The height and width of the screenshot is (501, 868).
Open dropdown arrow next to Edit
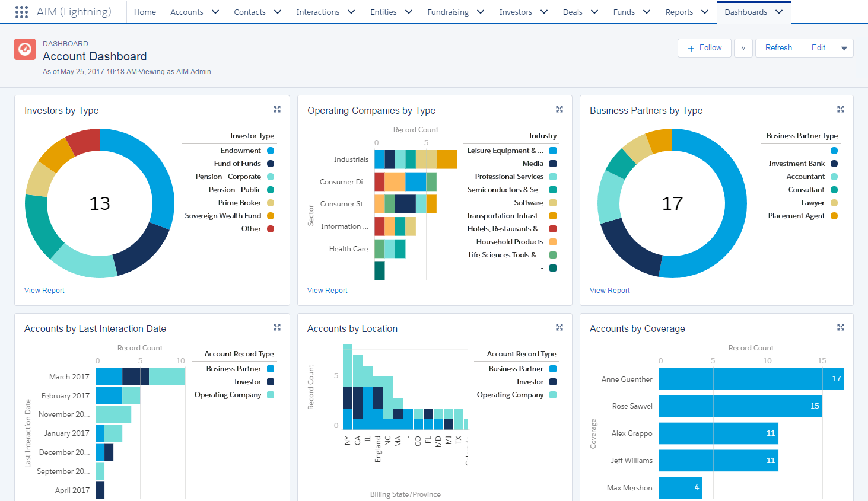coord(844,48)
